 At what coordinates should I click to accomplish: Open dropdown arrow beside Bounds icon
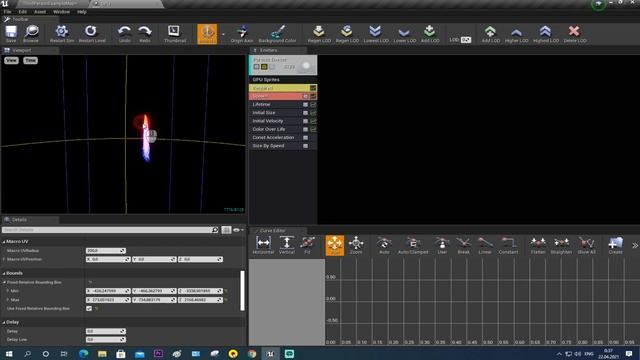[x=223, y=34]
